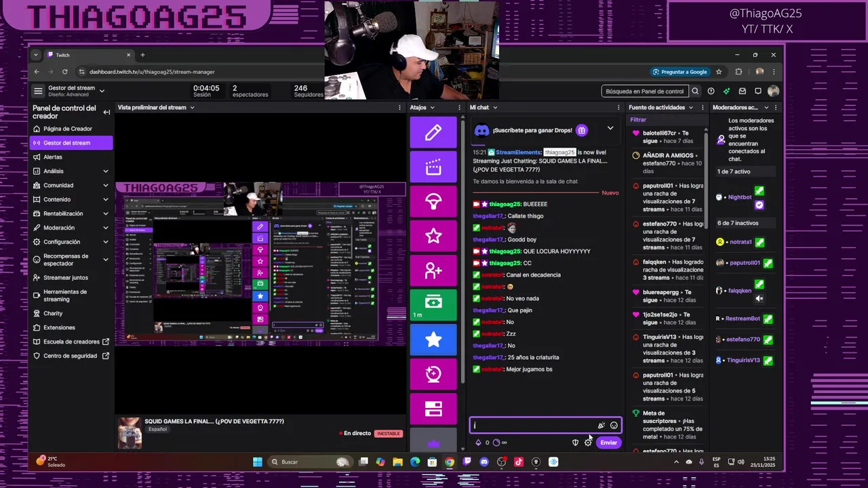868x488 pixels.
Task: Toggle falqqken green sword badge
Action: click(759, 285)
